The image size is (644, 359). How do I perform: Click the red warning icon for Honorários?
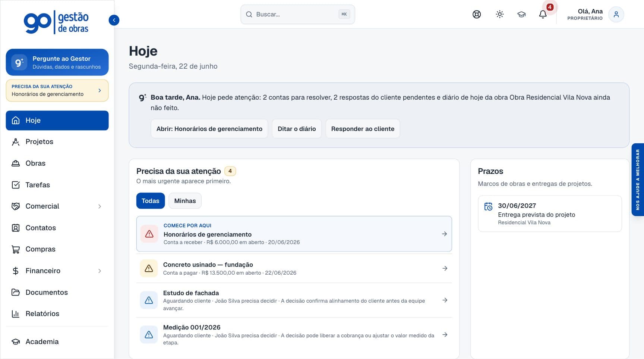(x=149, y=234)
